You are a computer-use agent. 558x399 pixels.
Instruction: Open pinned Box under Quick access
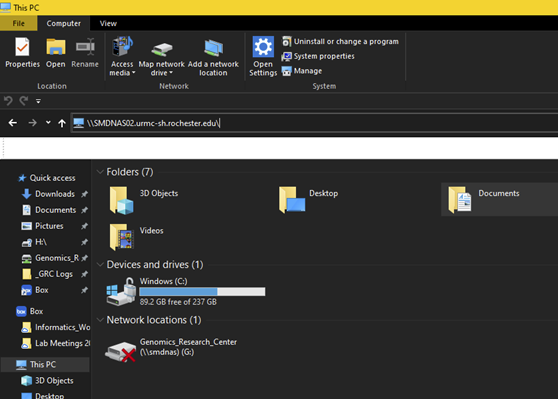coord(35,290)
